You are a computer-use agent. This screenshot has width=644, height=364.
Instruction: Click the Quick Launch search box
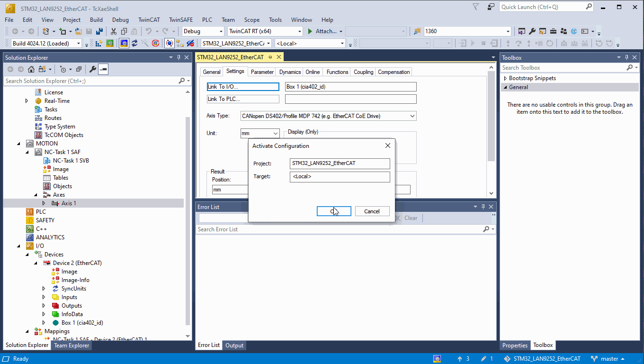point(546,7)
